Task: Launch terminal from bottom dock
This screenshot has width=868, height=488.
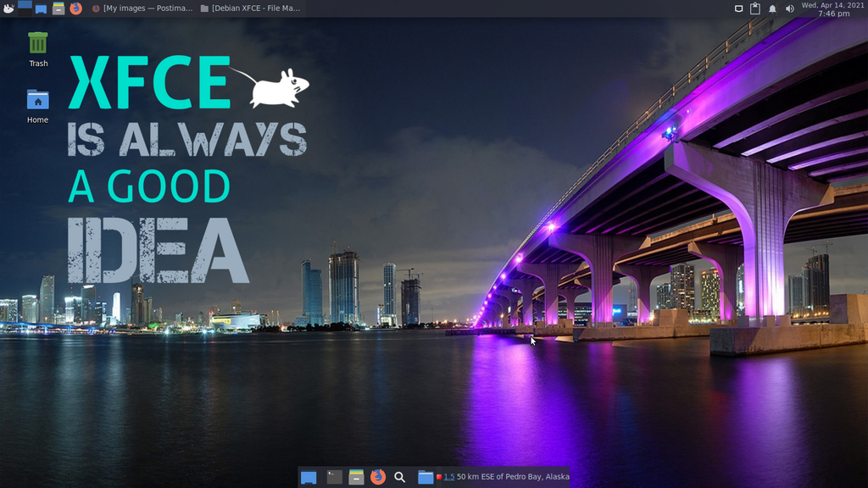Action: [x=334, y=476]
